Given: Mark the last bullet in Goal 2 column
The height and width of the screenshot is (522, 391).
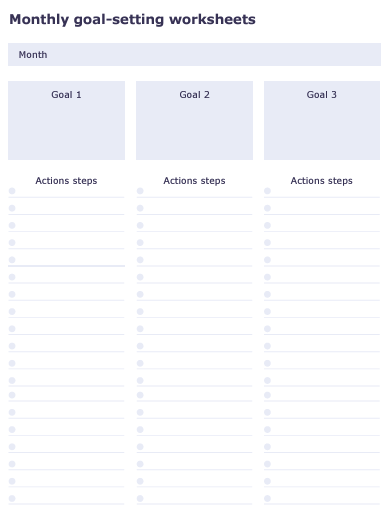Looking at the screenshot, I should 140,498.
